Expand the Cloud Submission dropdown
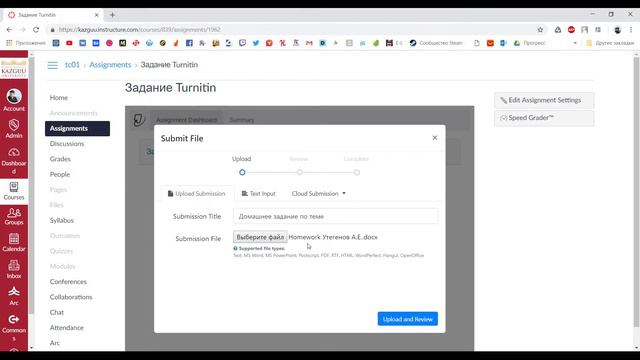This screenshot has width=640, height=360. (318, 193)
